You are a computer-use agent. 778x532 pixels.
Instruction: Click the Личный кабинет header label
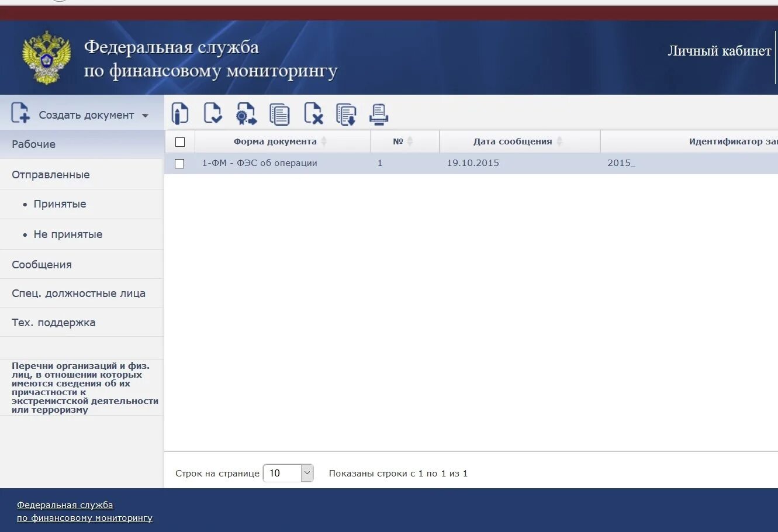pos(720,51)
